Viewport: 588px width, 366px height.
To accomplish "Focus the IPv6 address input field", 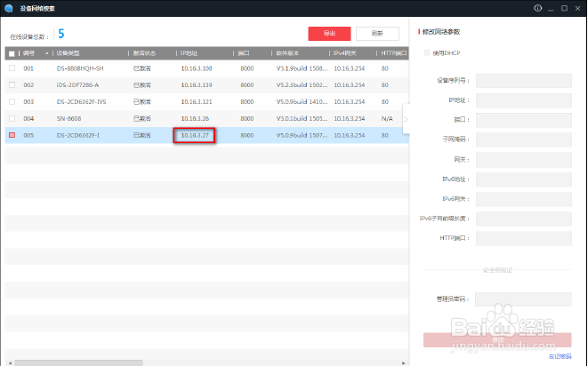I will [x=523, y=179].
